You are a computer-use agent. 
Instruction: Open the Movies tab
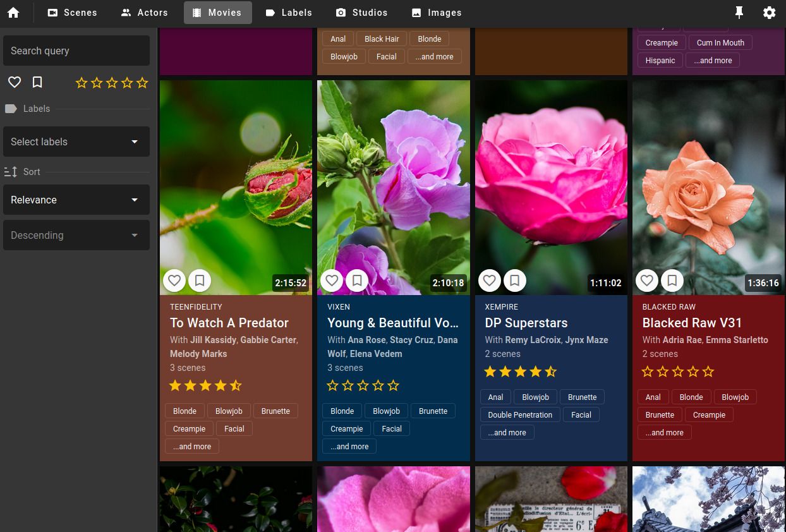pos(218,13)
